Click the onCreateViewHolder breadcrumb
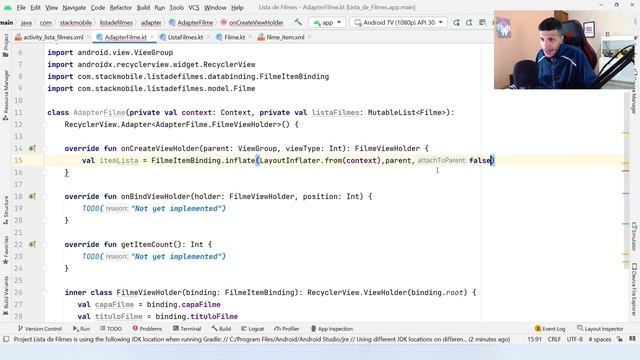640x360 pixels. [252, 23]
